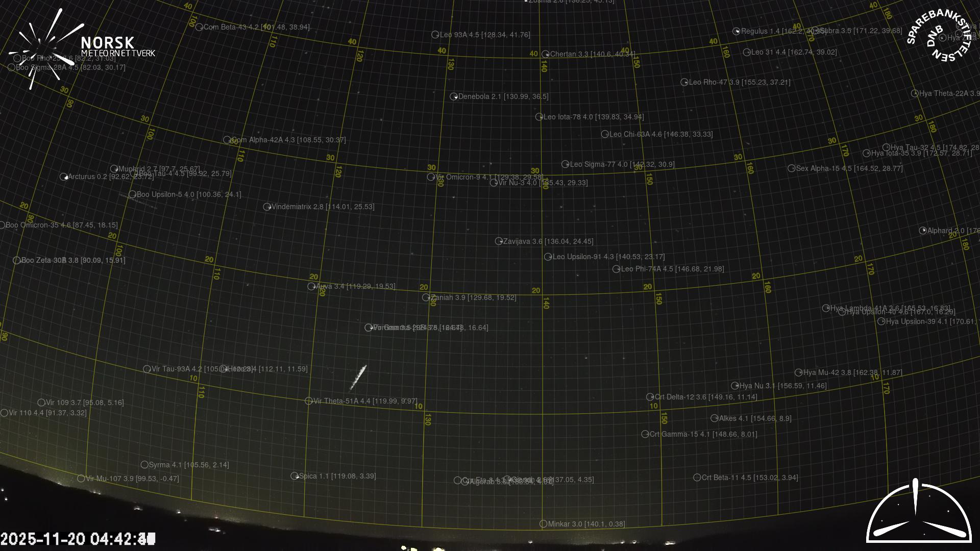Click the bright meteor streak
Screen dimensions: 980x551
(358, 378)
